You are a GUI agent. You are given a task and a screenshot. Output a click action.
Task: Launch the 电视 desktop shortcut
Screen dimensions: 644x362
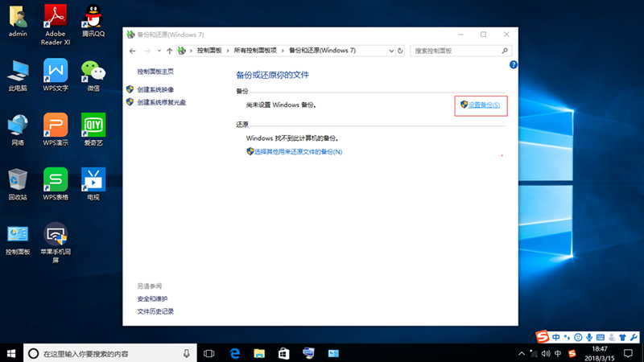[93, 184]
